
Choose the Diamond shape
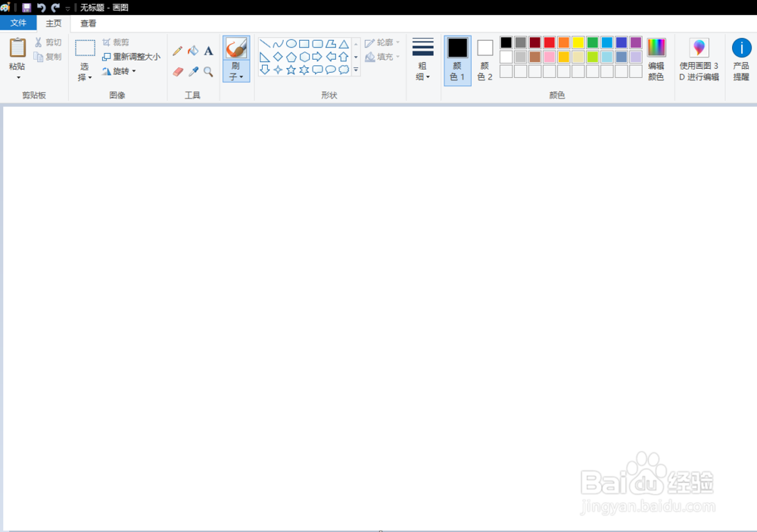pos(278,57)
